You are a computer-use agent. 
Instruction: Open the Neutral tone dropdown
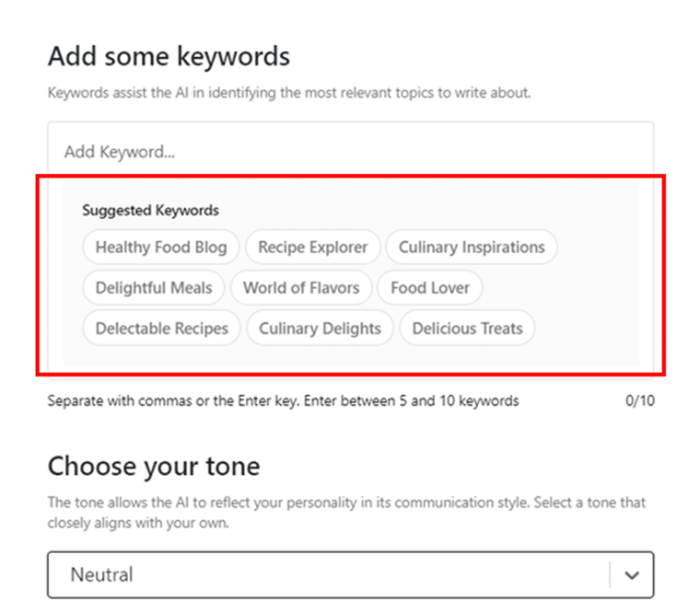point(350,574)
